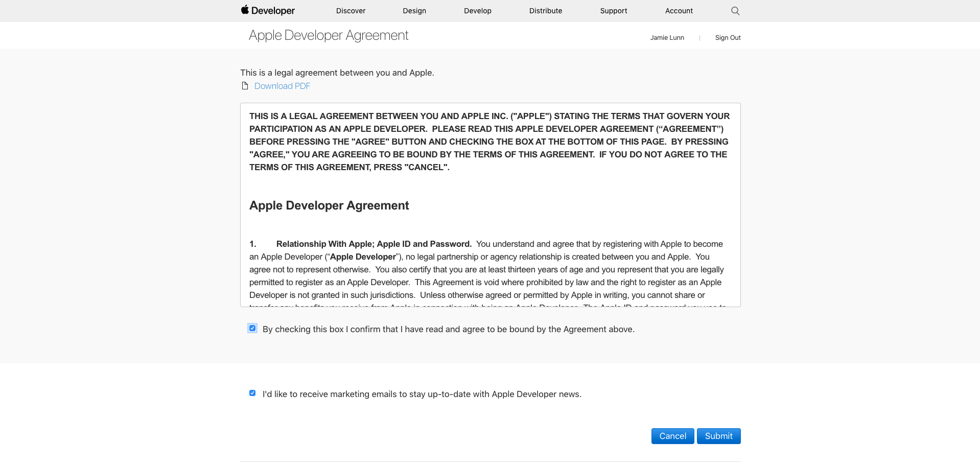Open the Support menu

pyautogui.click(x=614, y=11)
